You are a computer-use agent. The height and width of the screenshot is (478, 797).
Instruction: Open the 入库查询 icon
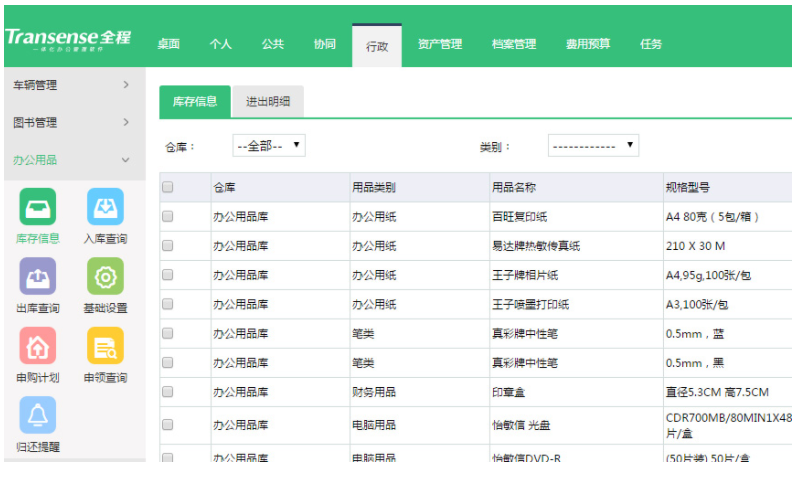(x=105, y=207)
